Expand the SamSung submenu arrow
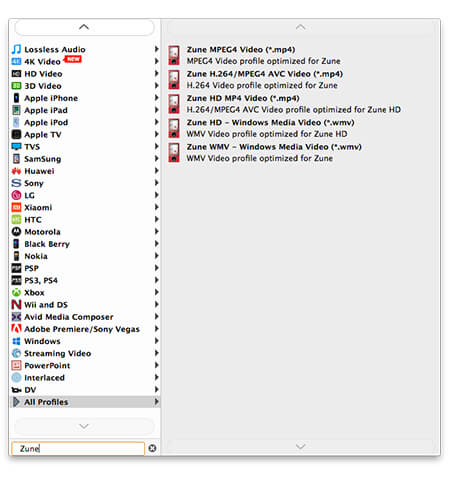Screen dimensions: 449x482 click(156, 158)
